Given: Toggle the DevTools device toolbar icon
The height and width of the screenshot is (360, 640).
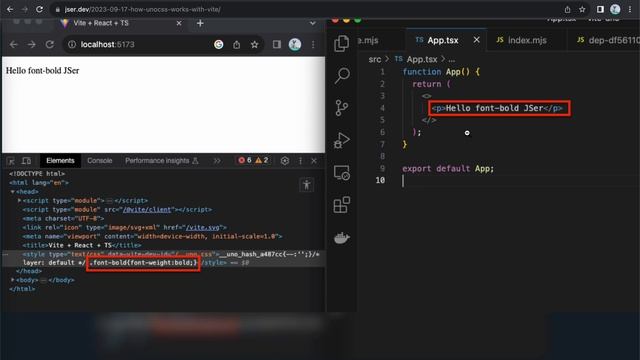Looking at the screenshot, I should point(27,161).
